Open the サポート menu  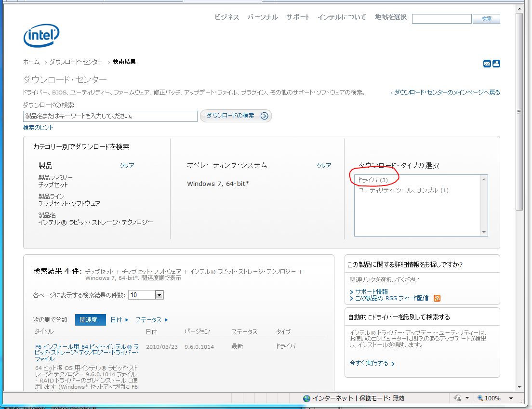pyautogui.click(x=298, y=17)
